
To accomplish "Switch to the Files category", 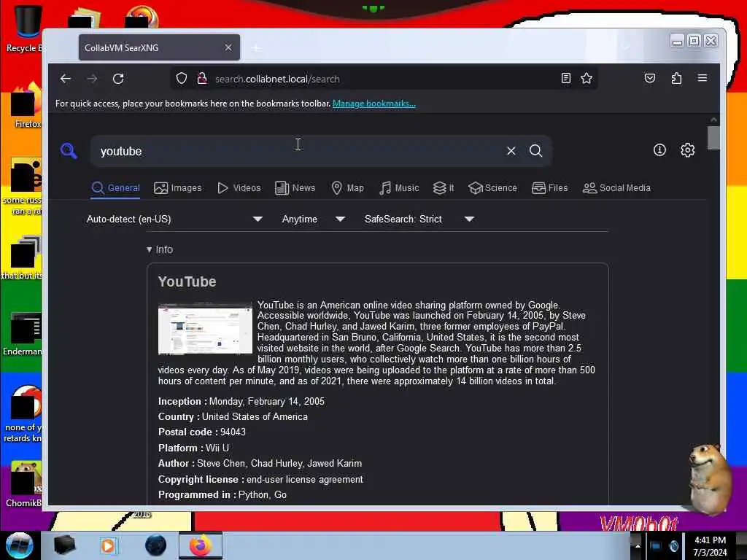I will (x=550, y=187).
